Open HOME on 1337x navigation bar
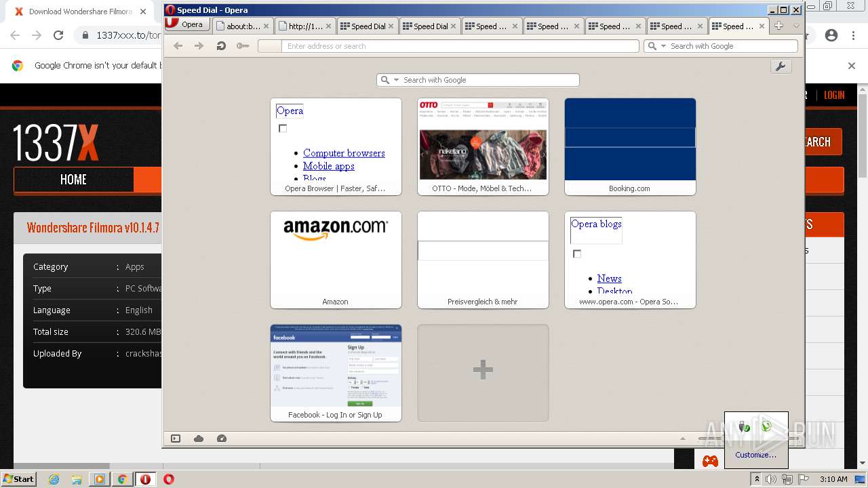The image size is (868, 488). coord(73,180)
